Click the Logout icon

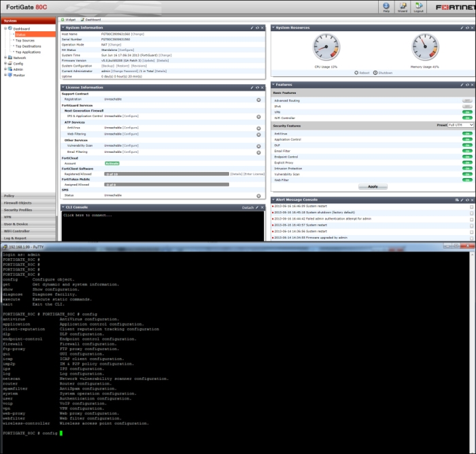tap(419, 6)
